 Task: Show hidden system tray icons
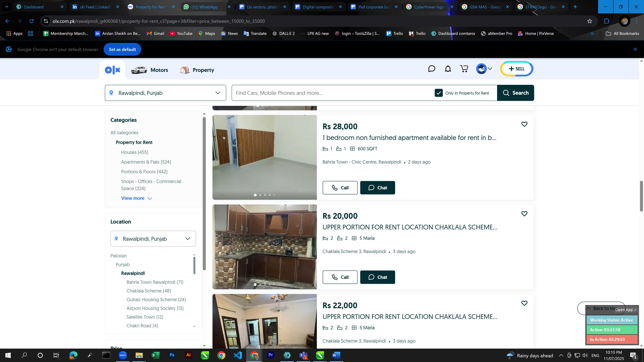[561, 355]
